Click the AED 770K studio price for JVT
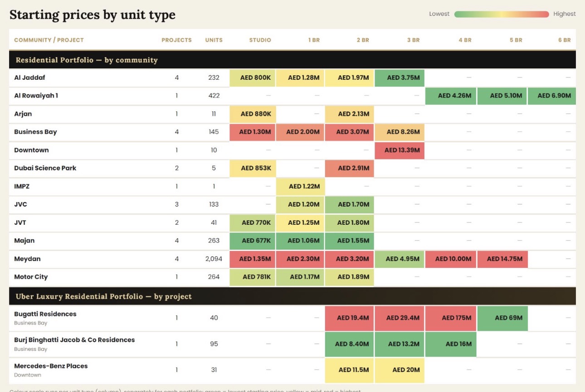585x392 pixels. (253, 223)
